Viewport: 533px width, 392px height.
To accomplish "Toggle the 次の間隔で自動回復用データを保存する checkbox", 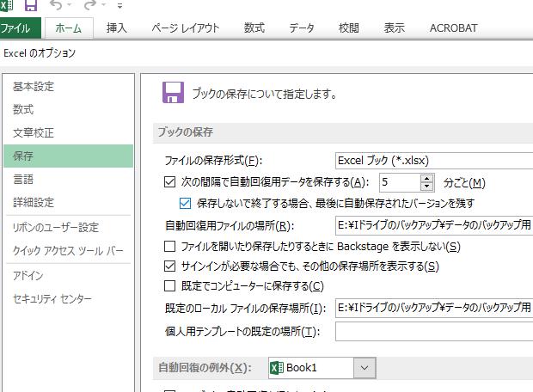I will click(x=169, y=182).
